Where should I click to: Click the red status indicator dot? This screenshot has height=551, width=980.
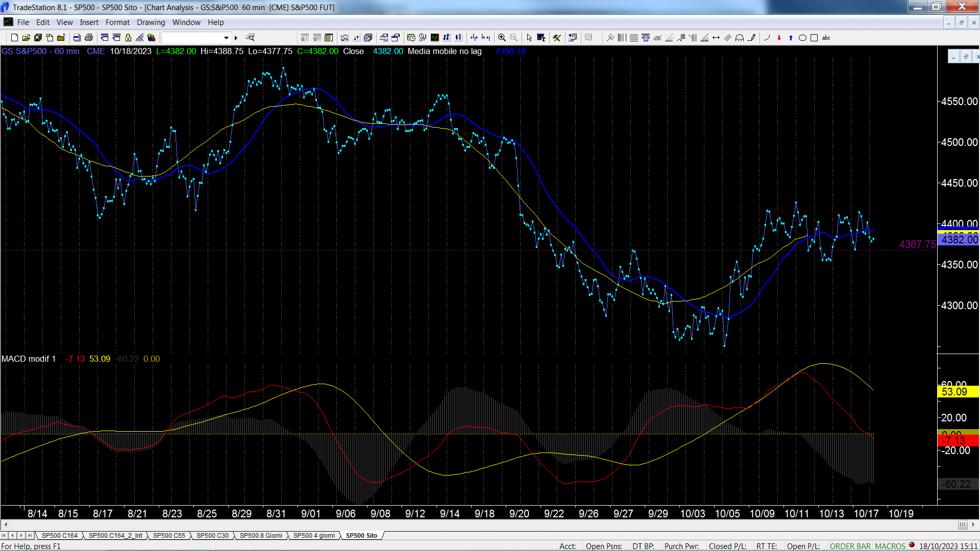click(x=912, y=545)
